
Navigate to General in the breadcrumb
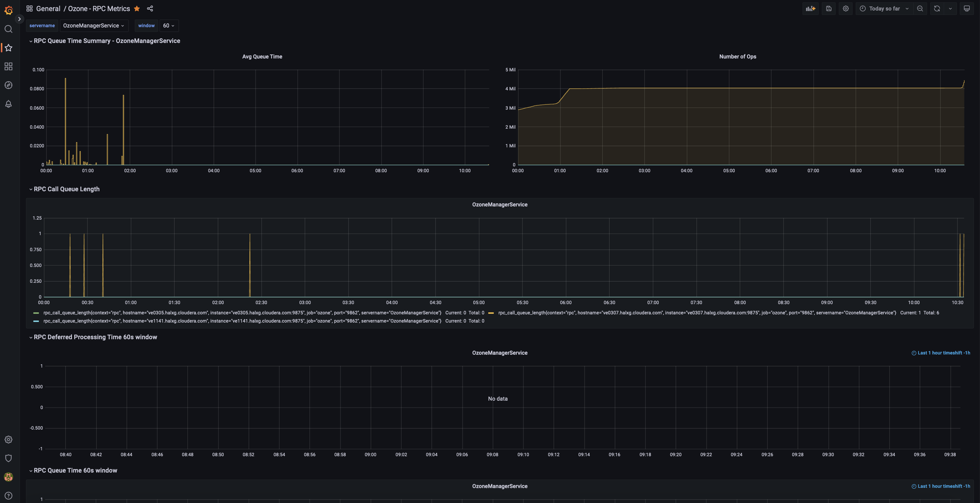pos(48,8)
